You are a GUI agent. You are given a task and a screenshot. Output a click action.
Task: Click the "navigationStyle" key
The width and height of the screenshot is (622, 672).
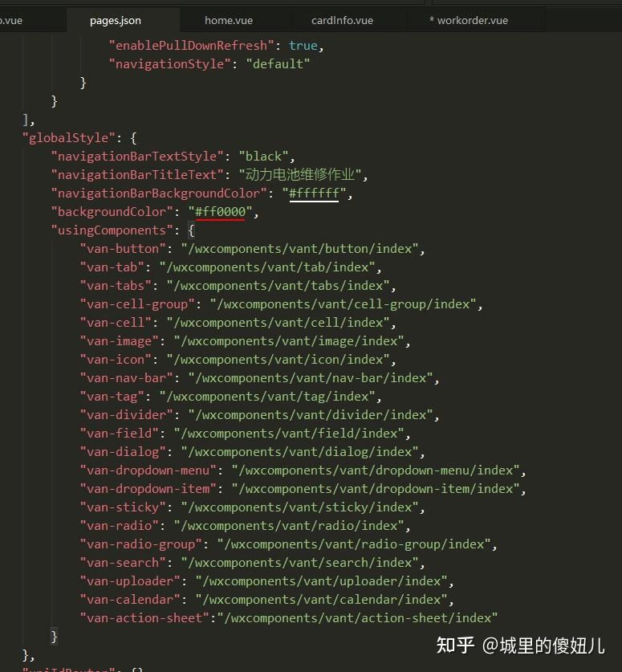coord(169,64)
